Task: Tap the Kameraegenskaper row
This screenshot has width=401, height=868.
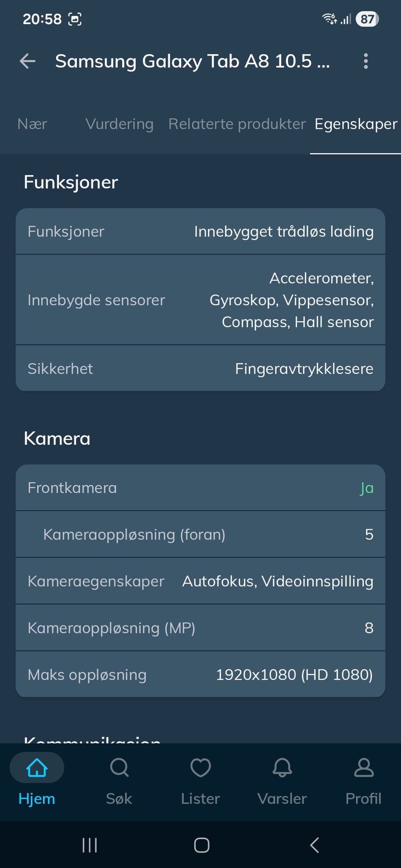Action: (x=200, y=581)
